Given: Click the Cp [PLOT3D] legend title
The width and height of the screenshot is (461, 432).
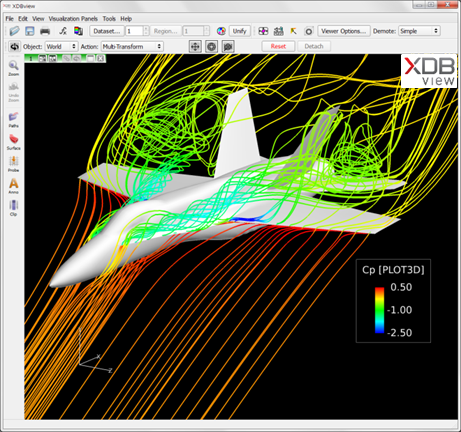Looking at the screenshot, I should (x=393, y=270).
